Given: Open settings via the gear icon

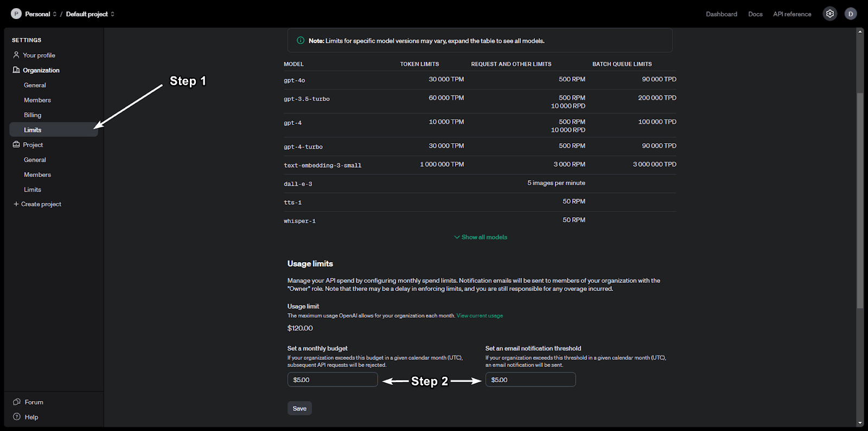Looking at the screenshot, I should 829,14.
